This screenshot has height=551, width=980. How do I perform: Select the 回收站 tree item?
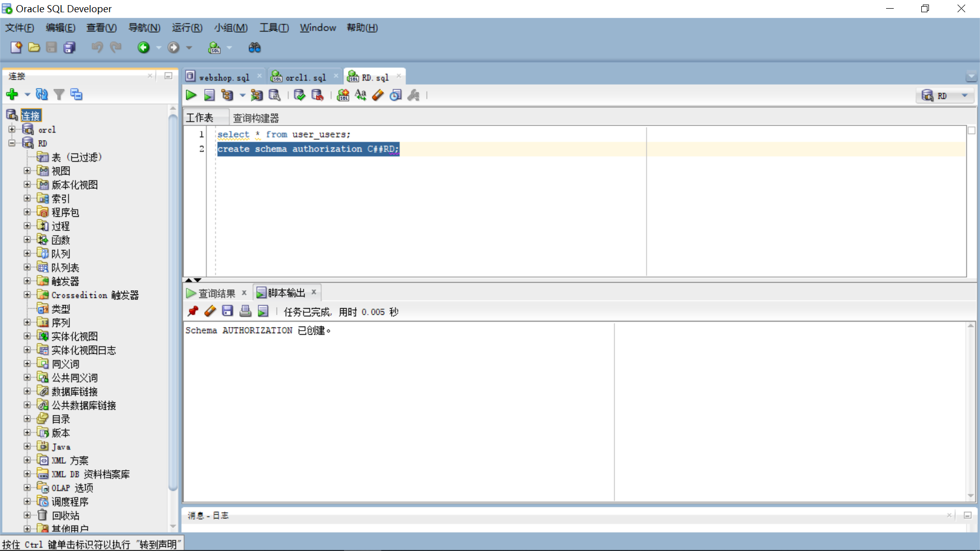click(x=65, y=515)
